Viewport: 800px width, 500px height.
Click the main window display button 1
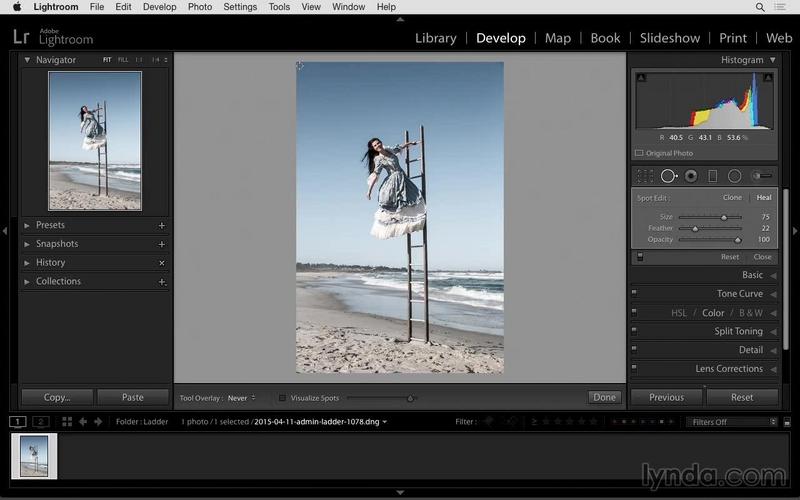[x=17, y=421]
